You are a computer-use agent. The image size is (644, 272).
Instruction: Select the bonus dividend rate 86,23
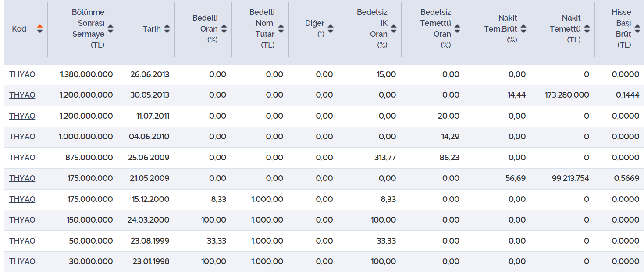450,158
